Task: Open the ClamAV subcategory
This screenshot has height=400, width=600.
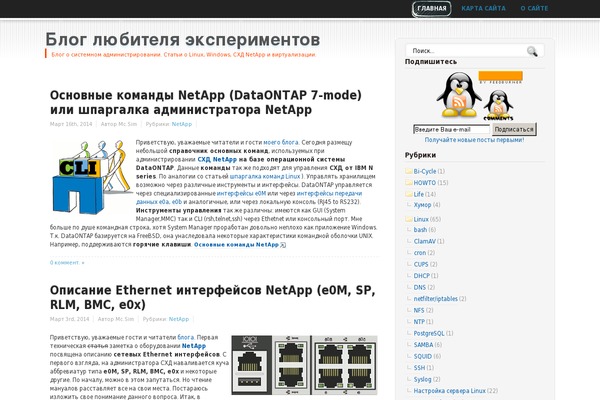Action: click(425, 241)
